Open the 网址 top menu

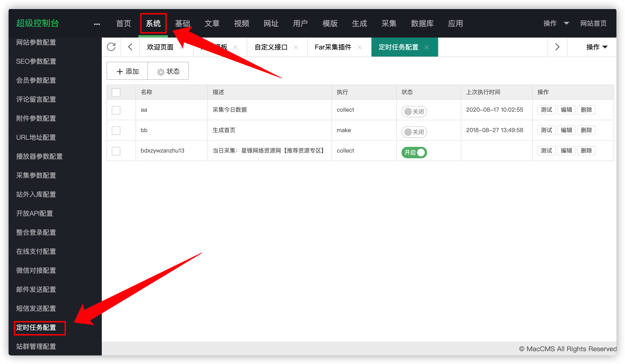coord(271,24)
